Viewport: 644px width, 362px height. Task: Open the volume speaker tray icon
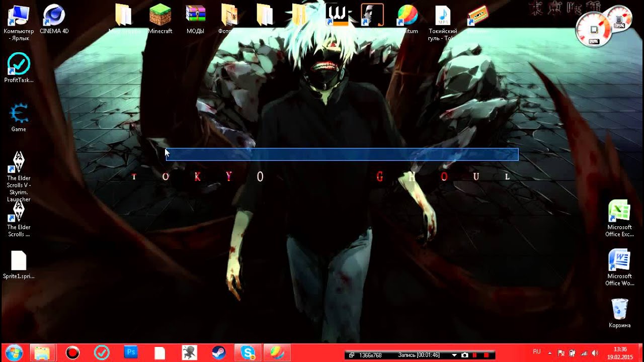595,353
